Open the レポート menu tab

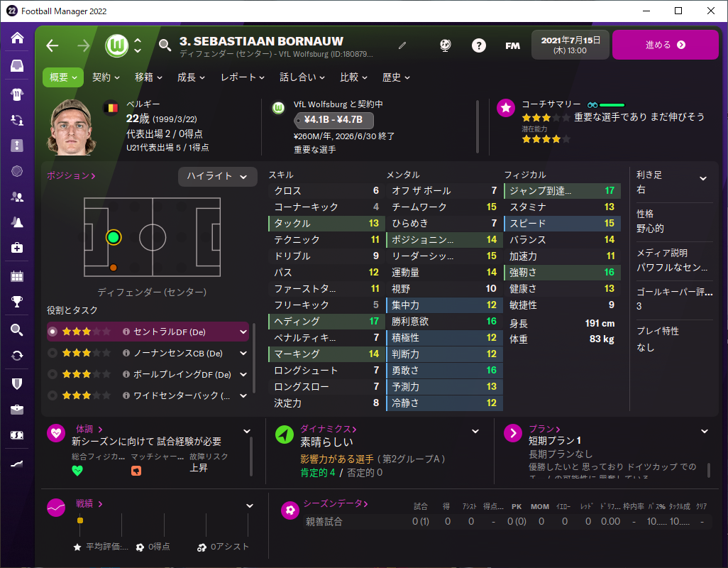[x=243, y=77]
